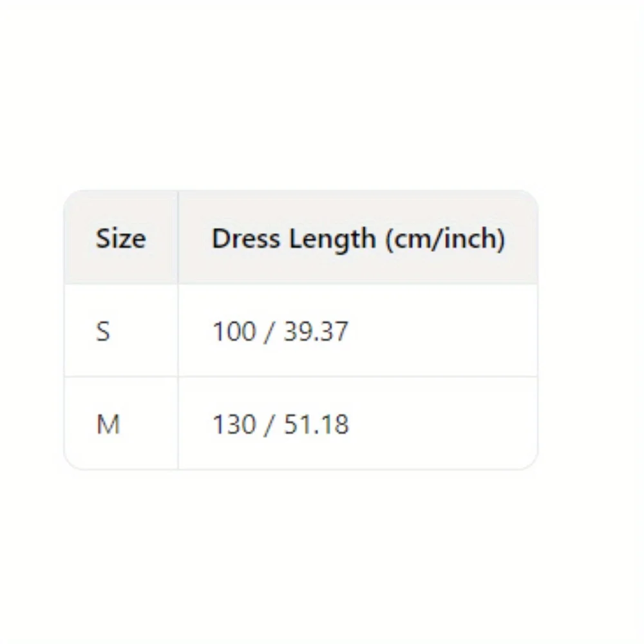Screen dimensions: 644x644
Task: Click the Size column header
Action: (x=121, y=239)
